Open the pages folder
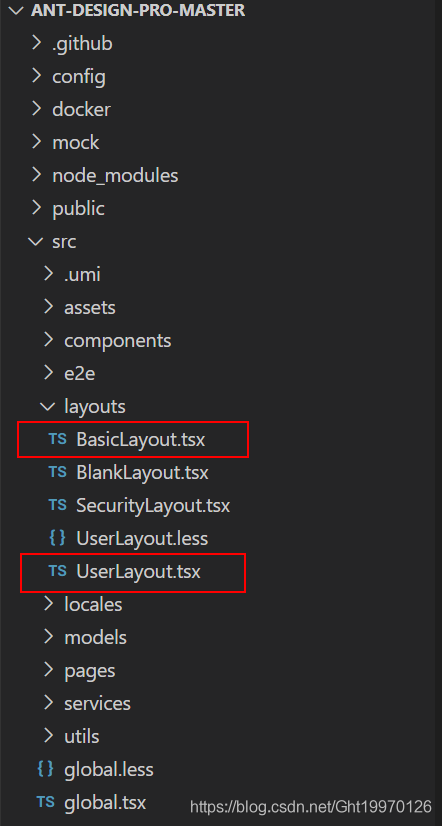Image resolution: width=442 pixels, height=826 pixels. click(x=90, y=671)
